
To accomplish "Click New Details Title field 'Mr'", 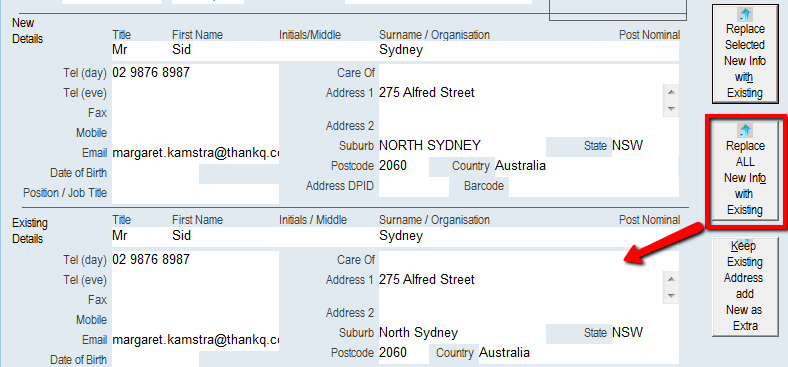I will [x=141, y=50].
